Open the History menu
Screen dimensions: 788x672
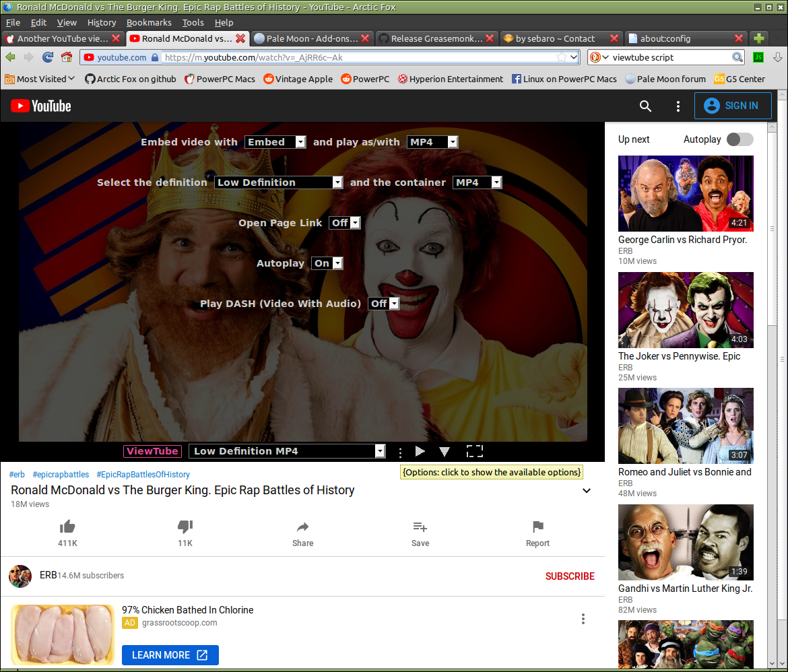point(102,23)
